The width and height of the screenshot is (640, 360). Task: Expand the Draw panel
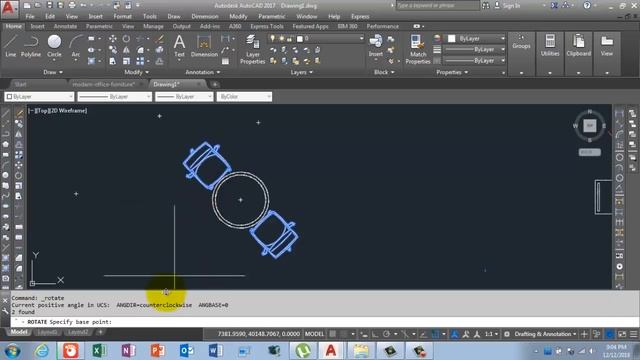click(53, 72)
